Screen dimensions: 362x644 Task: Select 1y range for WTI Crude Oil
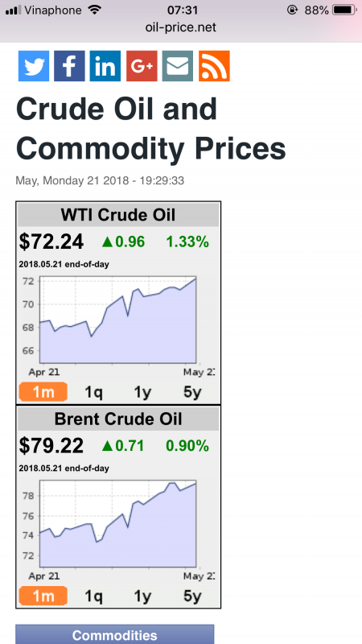pos(142,392)
